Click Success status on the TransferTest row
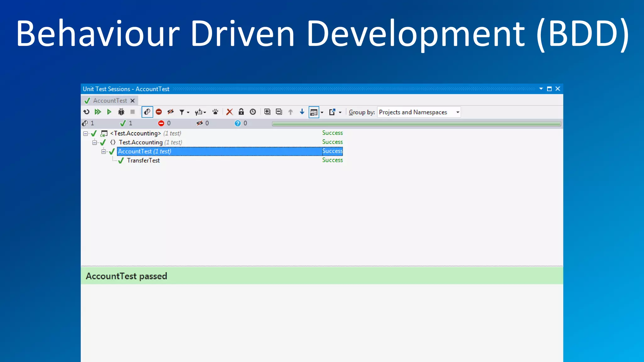The height and width of the screenshot is (362, 644). pos(332,160)
